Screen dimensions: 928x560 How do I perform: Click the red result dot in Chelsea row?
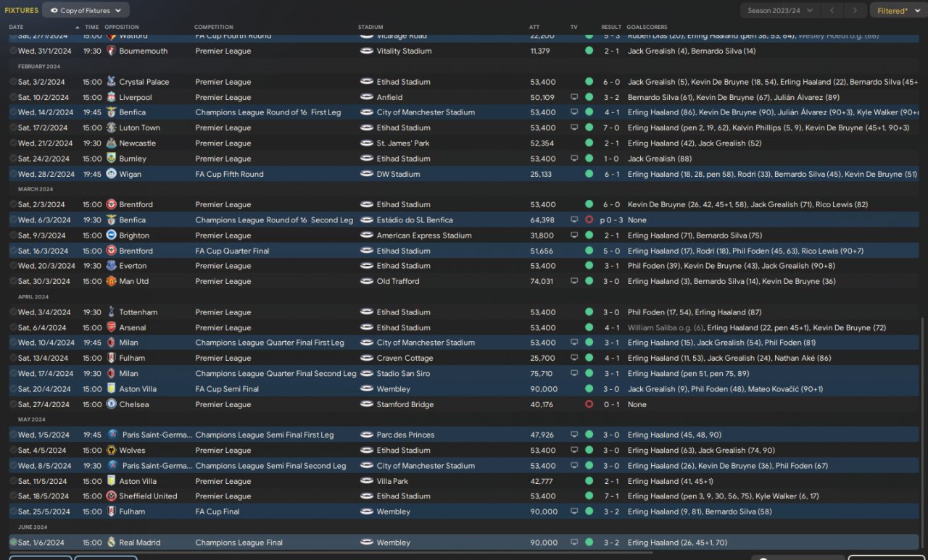click(589, 404)
